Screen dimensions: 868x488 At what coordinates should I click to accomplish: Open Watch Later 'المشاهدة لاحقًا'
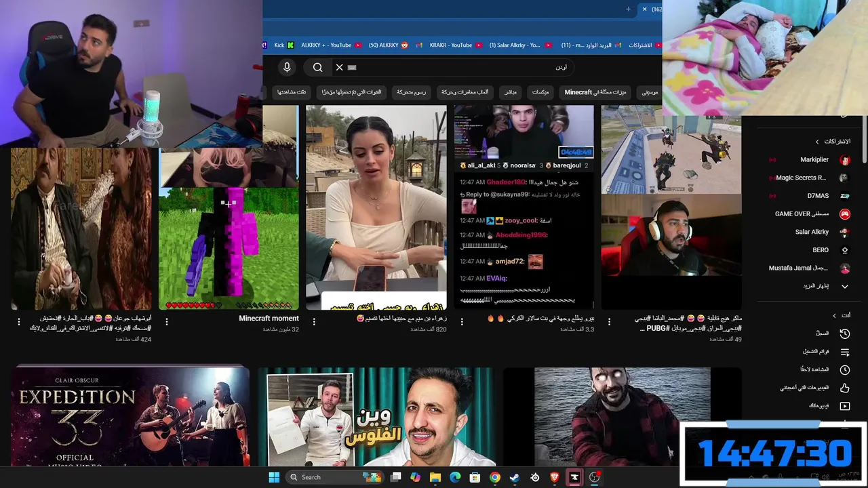(810, 369)
